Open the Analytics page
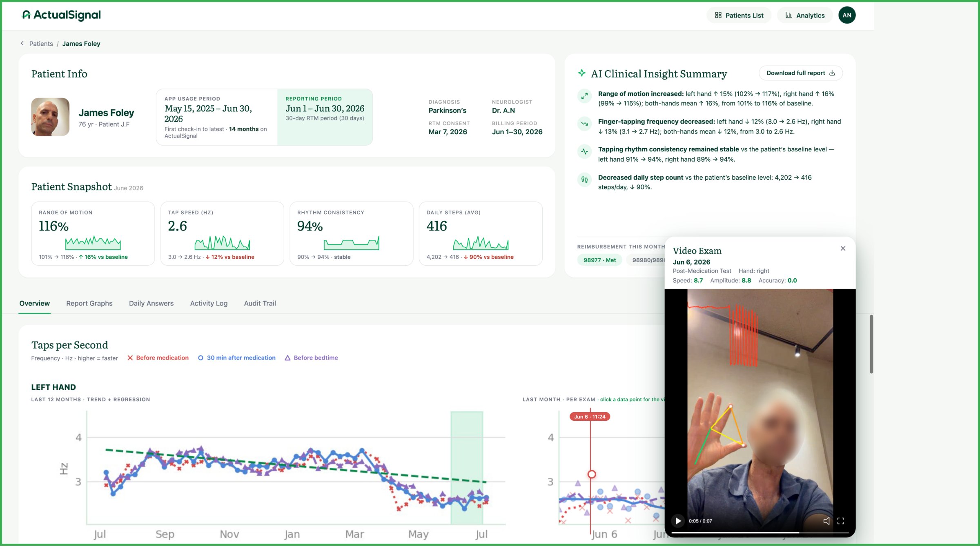This screenshot has width=980, height=551. [805, 15]
